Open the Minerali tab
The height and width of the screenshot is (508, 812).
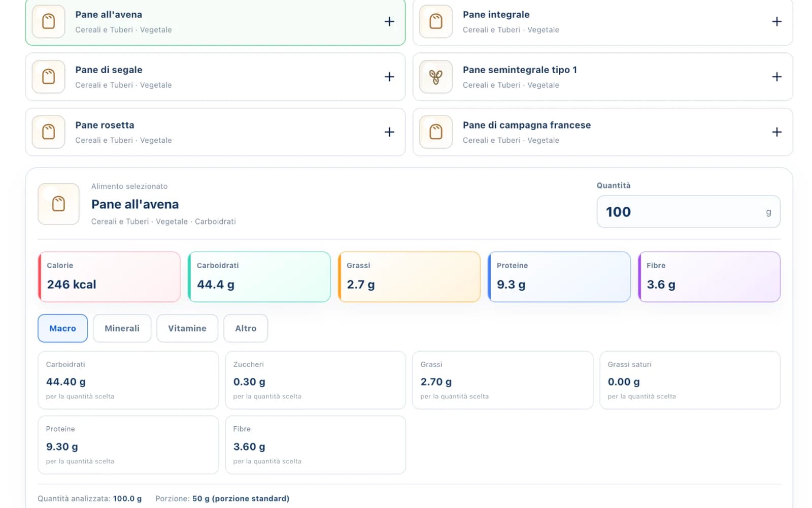122,328
